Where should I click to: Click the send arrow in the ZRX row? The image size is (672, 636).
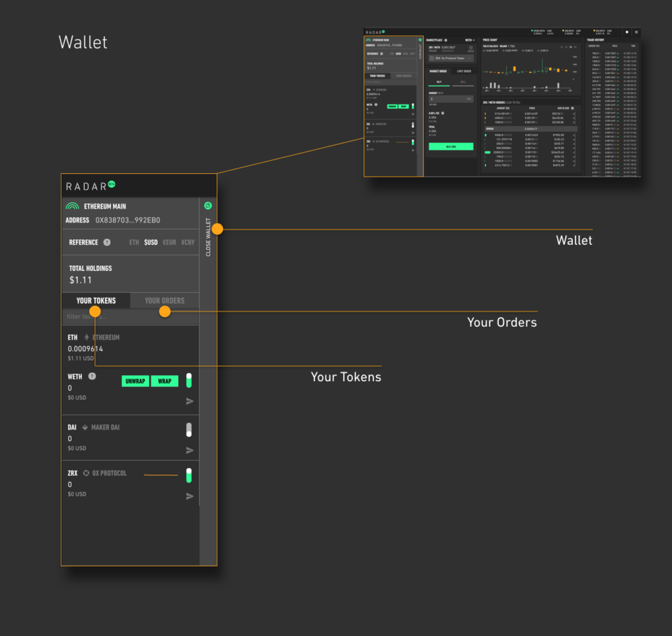[x=190, y=496]
